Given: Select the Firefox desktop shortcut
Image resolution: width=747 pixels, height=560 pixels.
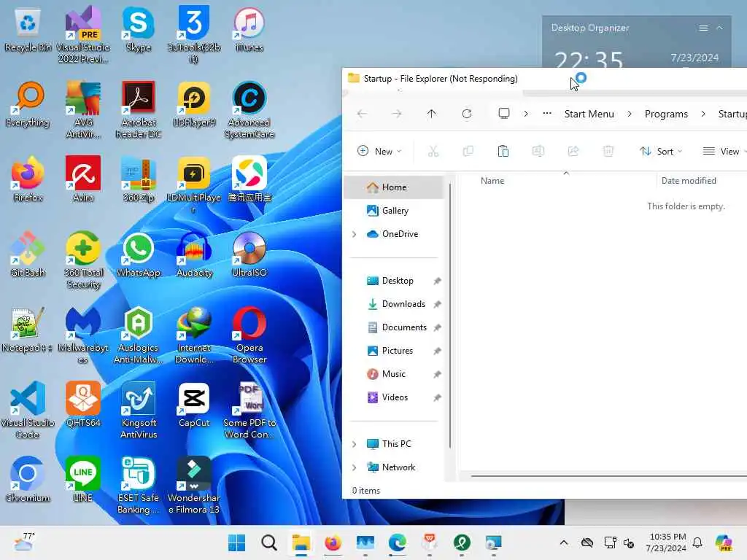Looking at the screenshot, I should pyautogui.click(x=28, y=179).
